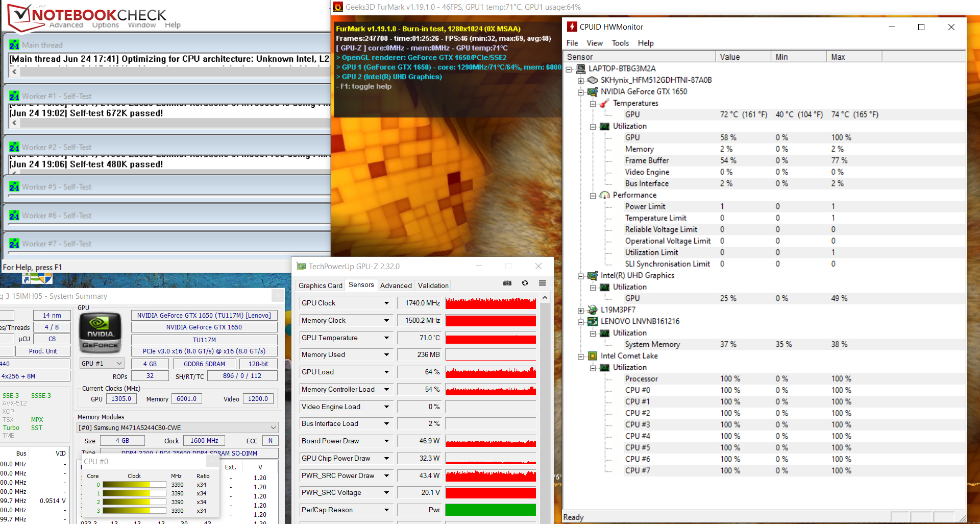This screenshot has height=524, width=980.
Task: Click the Sensor column header
Action: [639, 57]
